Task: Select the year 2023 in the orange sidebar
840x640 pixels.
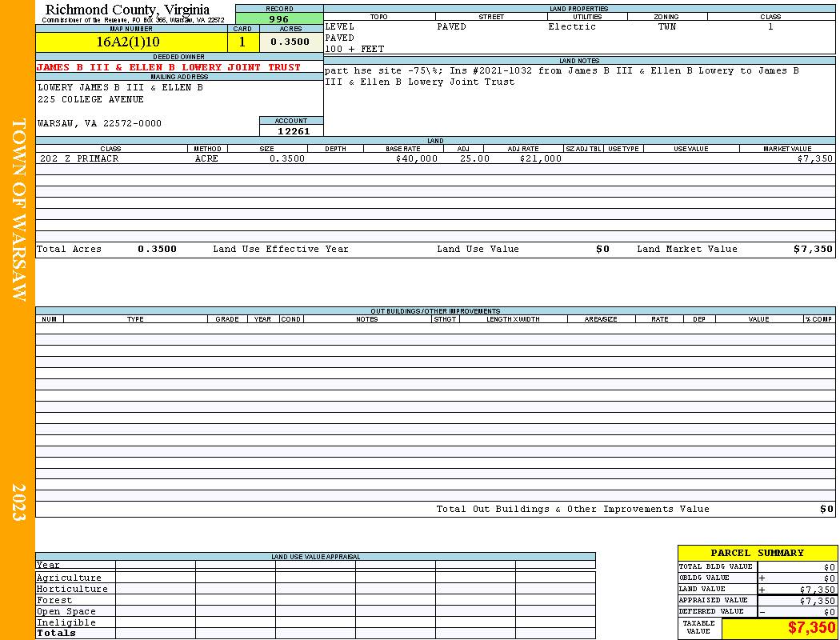Action: click(18, 502)
